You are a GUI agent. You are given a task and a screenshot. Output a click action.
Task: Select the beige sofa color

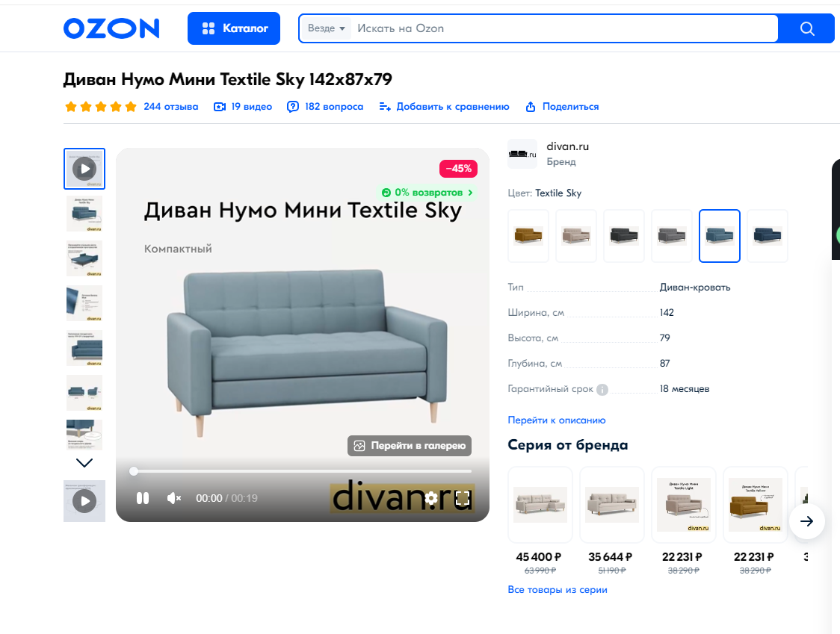click(576, 236)
